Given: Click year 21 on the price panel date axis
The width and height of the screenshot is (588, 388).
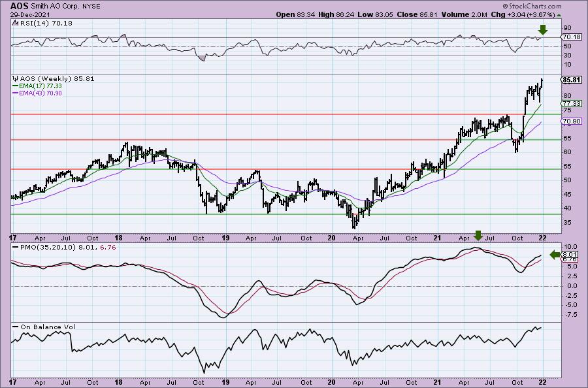Looking at the screenshot, I should point(437,238).
